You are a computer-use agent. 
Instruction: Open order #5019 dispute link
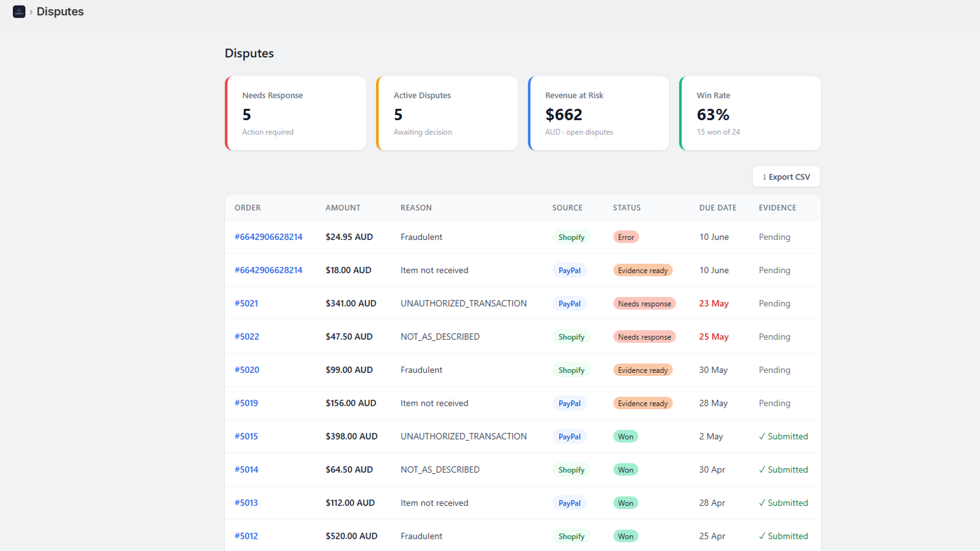tap(246, 403)
